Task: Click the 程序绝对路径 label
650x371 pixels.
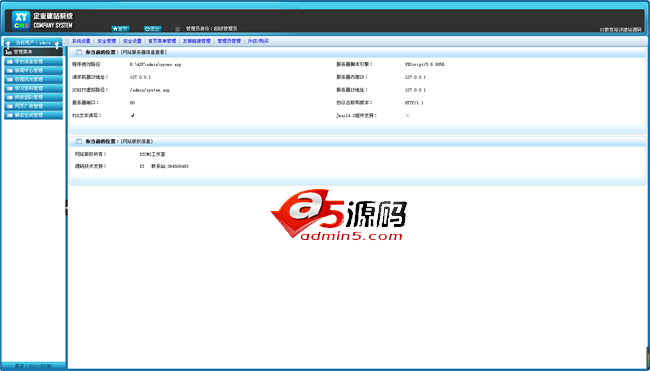Action: click(87, 65)
